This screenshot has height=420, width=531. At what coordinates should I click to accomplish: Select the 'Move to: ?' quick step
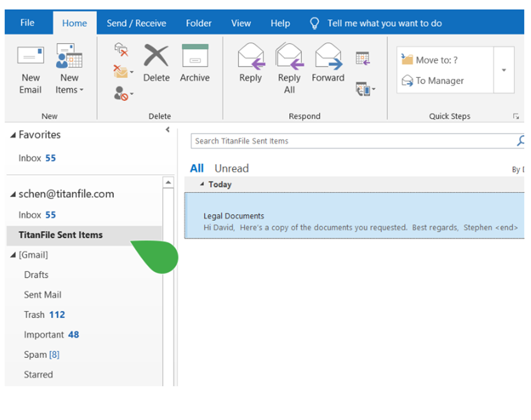[x=429, y=60]
